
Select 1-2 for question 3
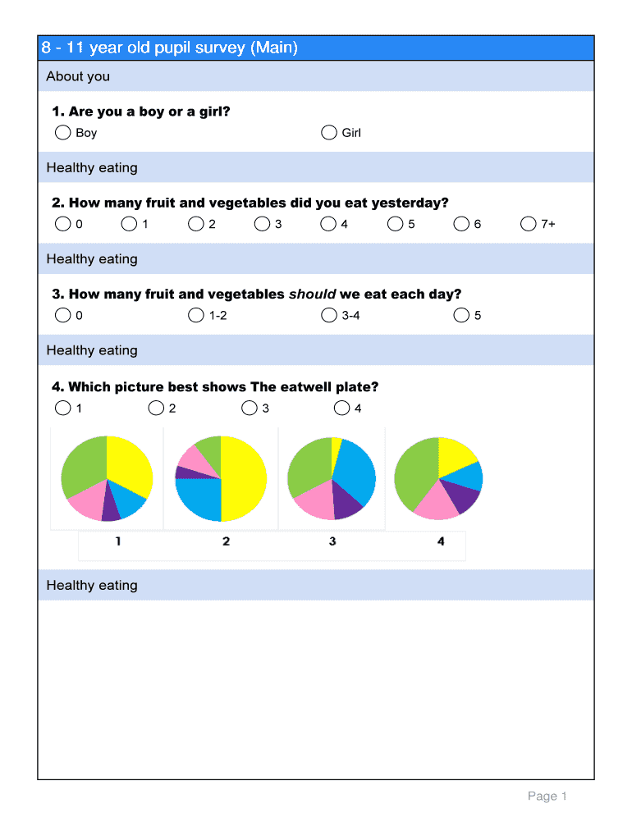[x=195, y=315]
